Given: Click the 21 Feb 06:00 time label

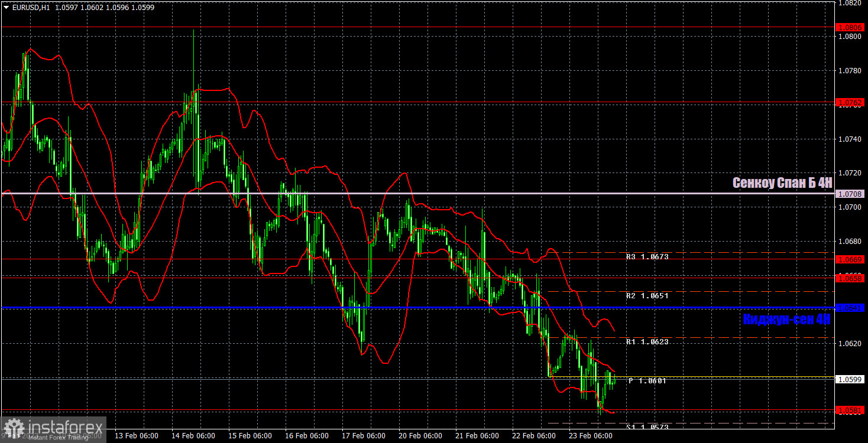Looking at the screenshot, I should pos(477,436).
